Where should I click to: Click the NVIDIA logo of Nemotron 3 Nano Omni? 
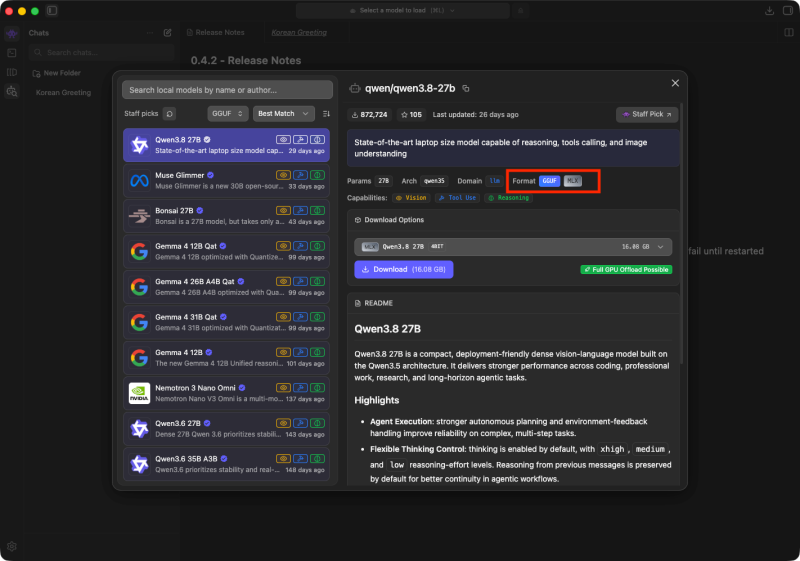click(x=139, y=393)
